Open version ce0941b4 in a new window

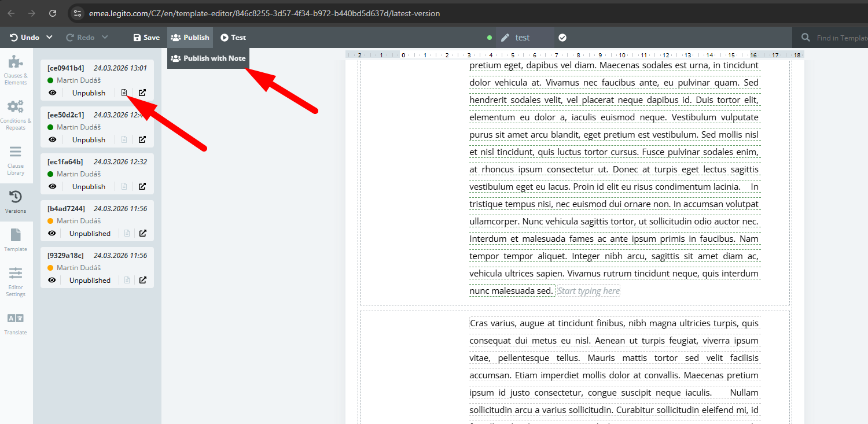pyautogui.click(x=142, y=93)
